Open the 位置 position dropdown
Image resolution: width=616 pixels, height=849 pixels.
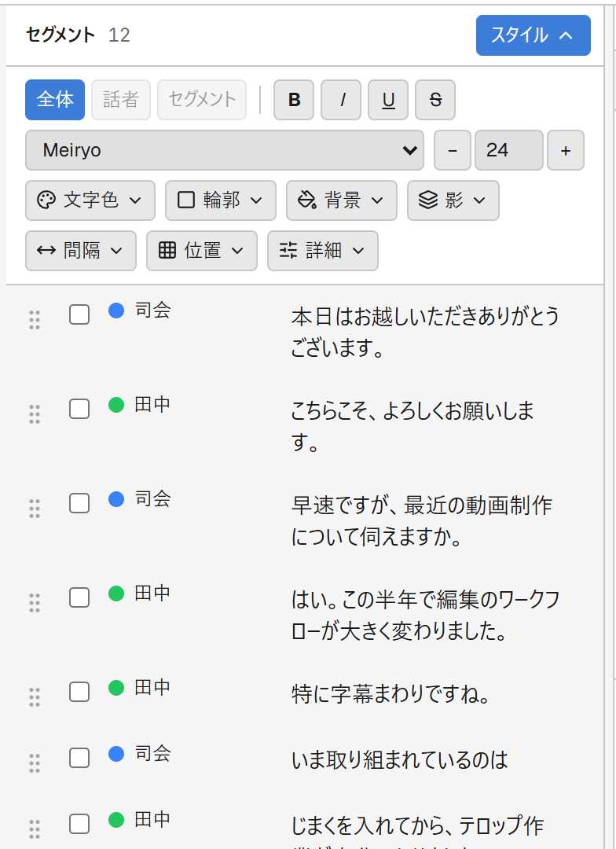(202, 251)
